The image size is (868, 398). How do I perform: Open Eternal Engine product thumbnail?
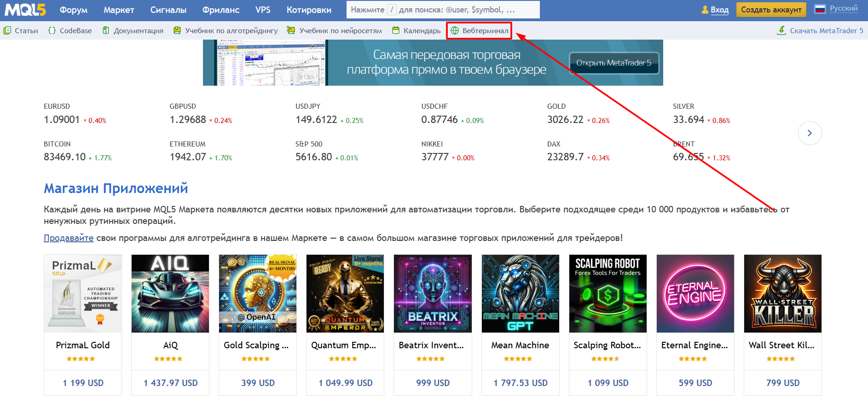coord(695,293)
